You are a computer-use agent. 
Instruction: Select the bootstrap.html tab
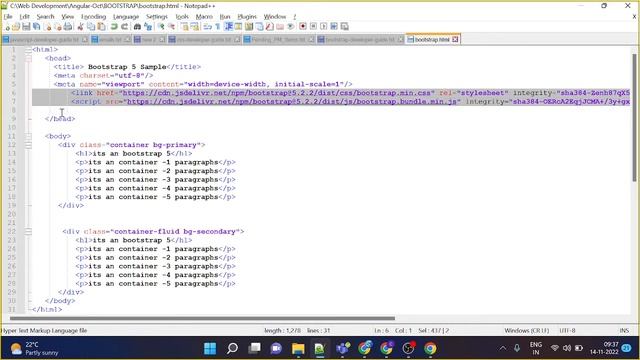432,40
